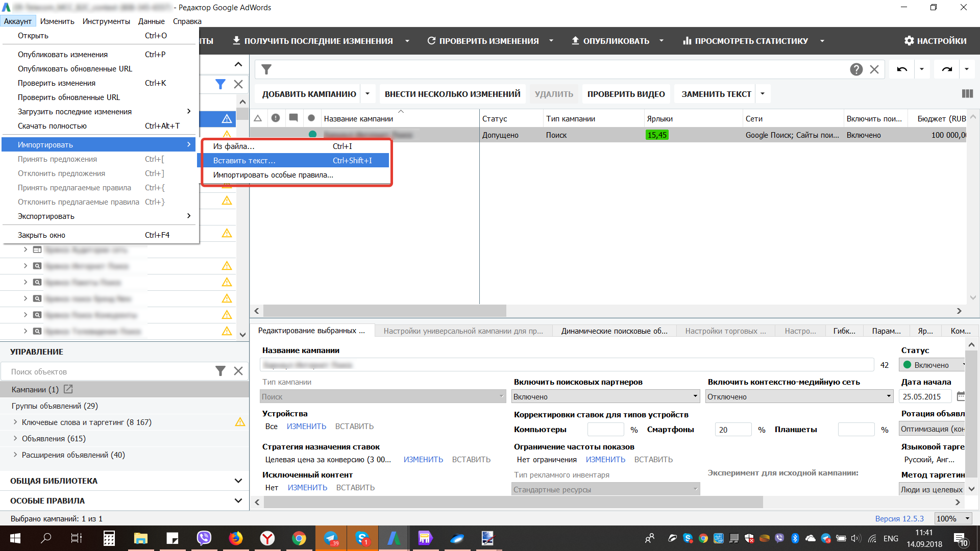Click the error exclamation column header icon
This screenshot has width=980, height=551.
(276, 118)
